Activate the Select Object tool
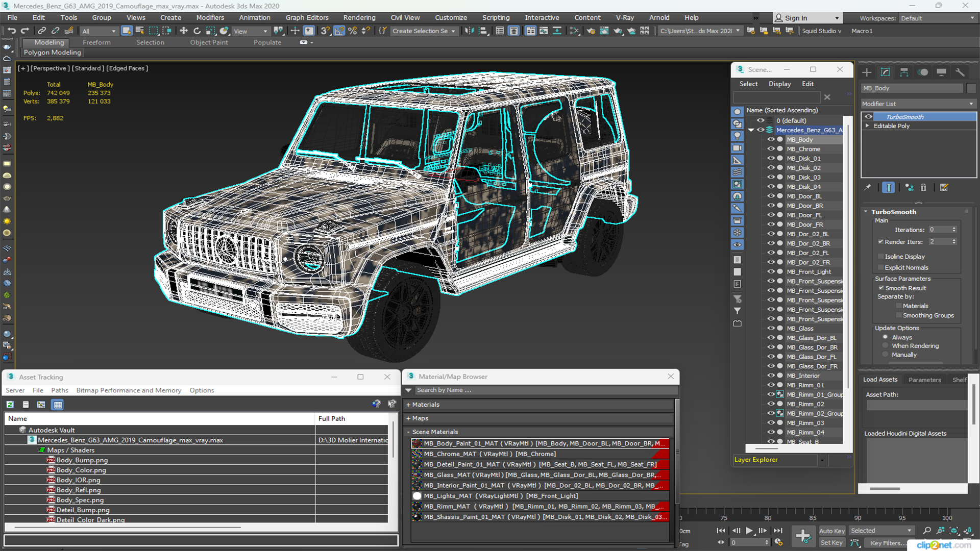The image size is (980, 551). click(x=126, y=31)
